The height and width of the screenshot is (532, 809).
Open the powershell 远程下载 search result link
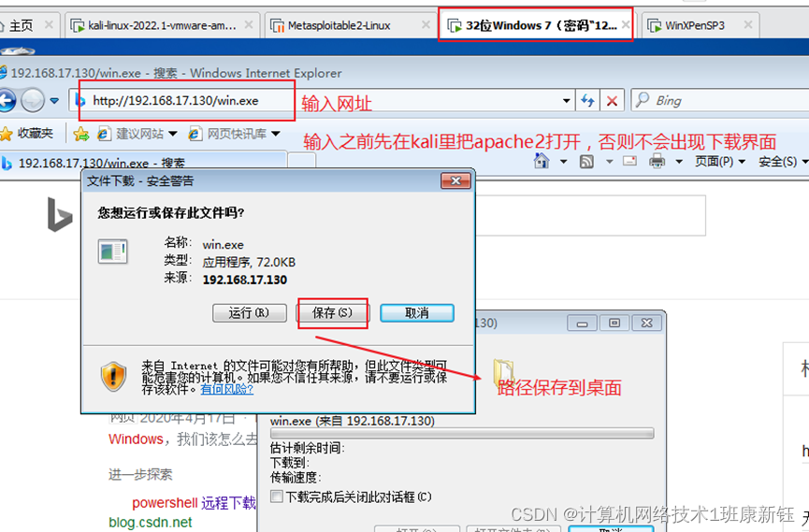[x=194, y=503]
